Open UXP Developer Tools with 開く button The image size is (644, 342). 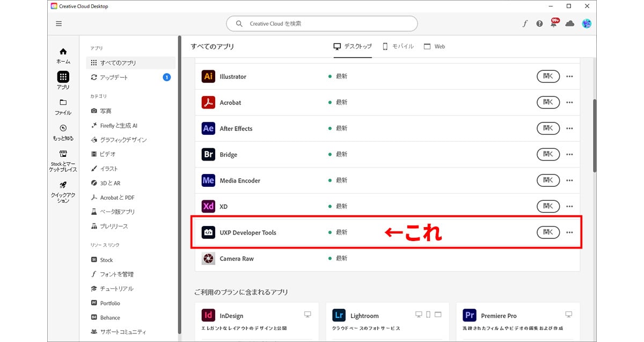tap(548, 232)
